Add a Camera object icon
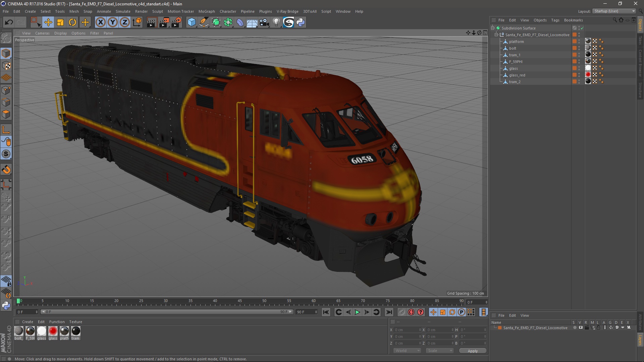Viewport: 644px width, 362px height. [264, 22]
